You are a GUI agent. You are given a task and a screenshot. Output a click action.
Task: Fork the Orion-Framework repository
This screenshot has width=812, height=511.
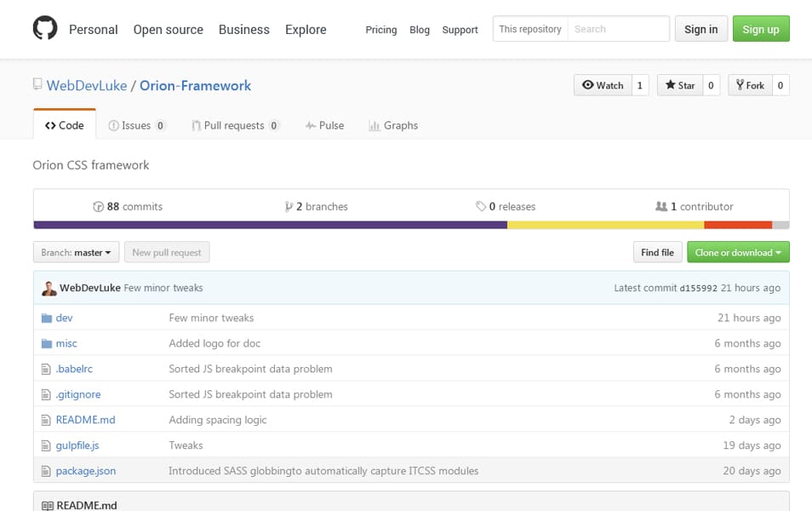(x=751, y=85)
